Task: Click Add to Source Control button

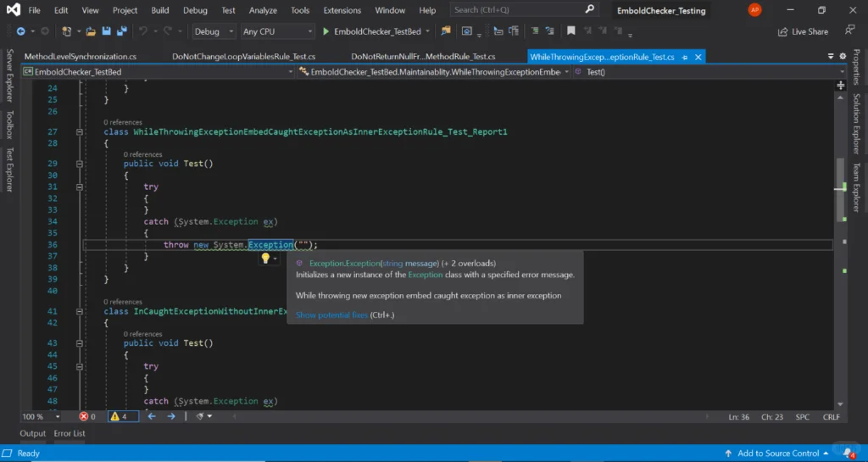Action: coord(778,454)
